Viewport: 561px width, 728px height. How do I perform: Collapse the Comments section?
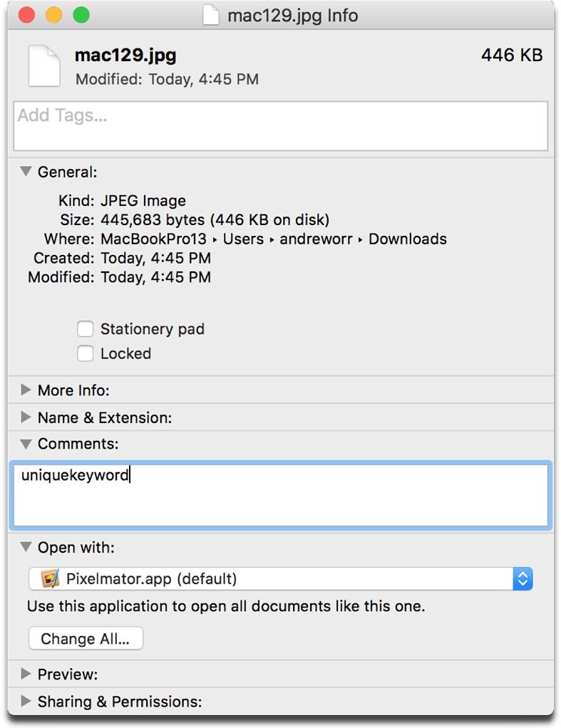point(26,444)
